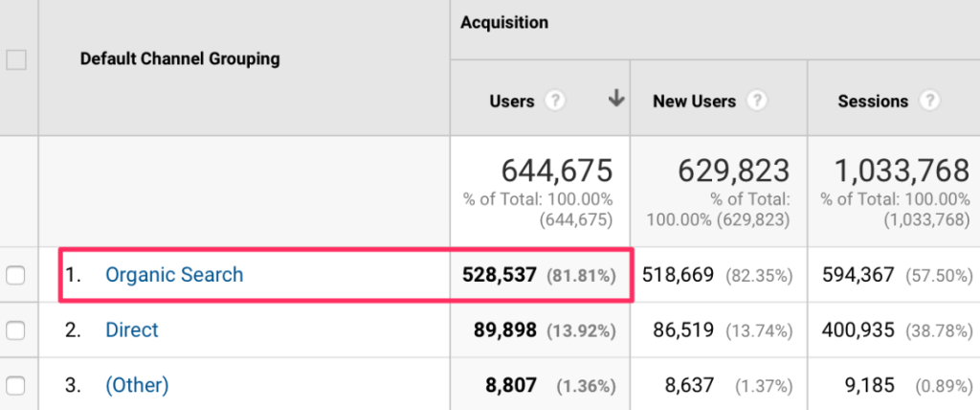Select (Other) new users value 8,637
Screen dimensions: 980x410
coord(691,385)
